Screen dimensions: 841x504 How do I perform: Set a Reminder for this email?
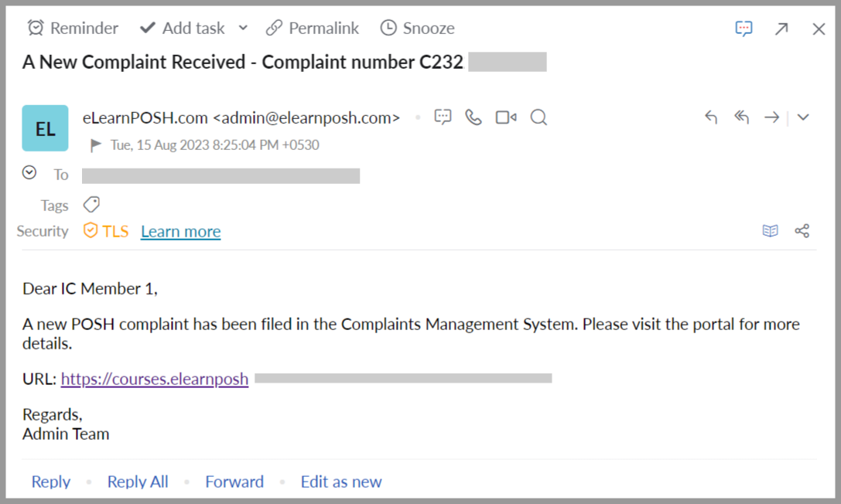(73, 29)
